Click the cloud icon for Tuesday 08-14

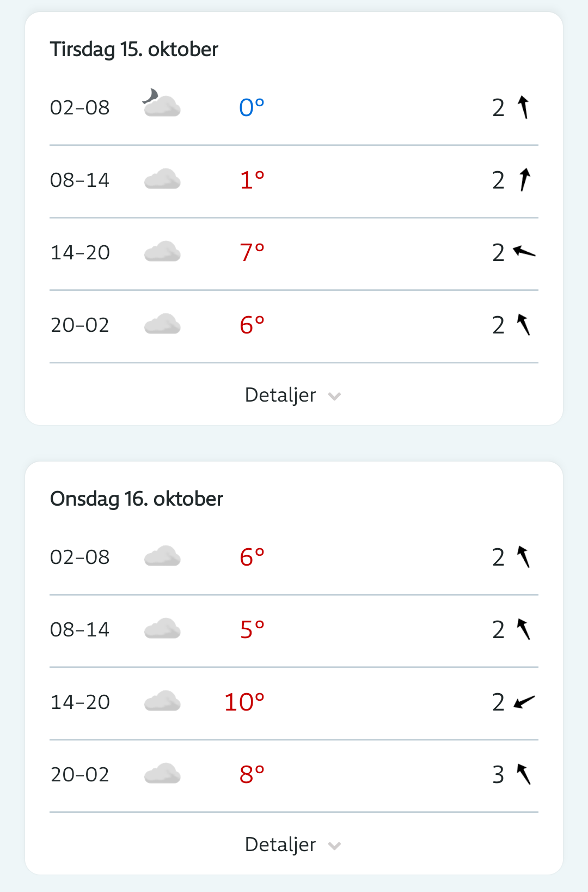coord(162,179)
